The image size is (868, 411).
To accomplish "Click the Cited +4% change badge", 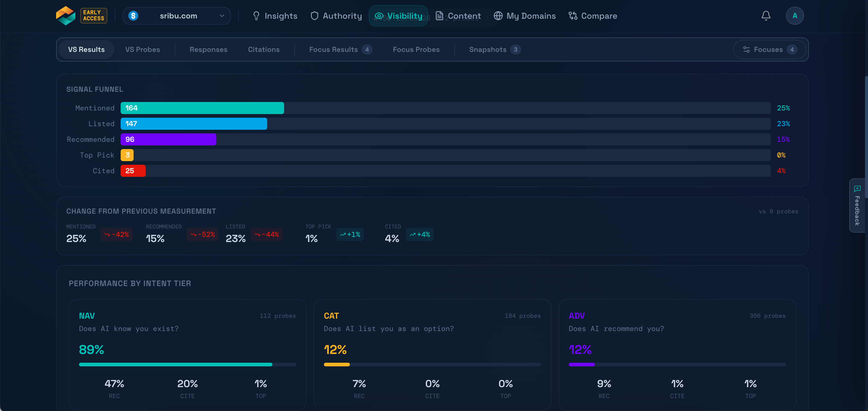I will click(x=420, y=234).
